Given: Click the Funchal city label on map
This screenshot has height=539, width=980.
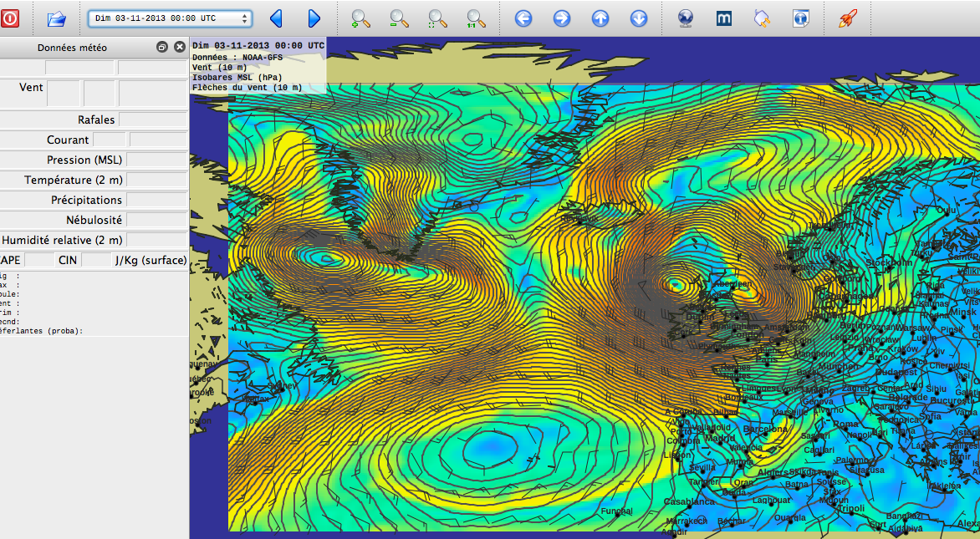Looking at the screenshot, I should pos(617,511).
